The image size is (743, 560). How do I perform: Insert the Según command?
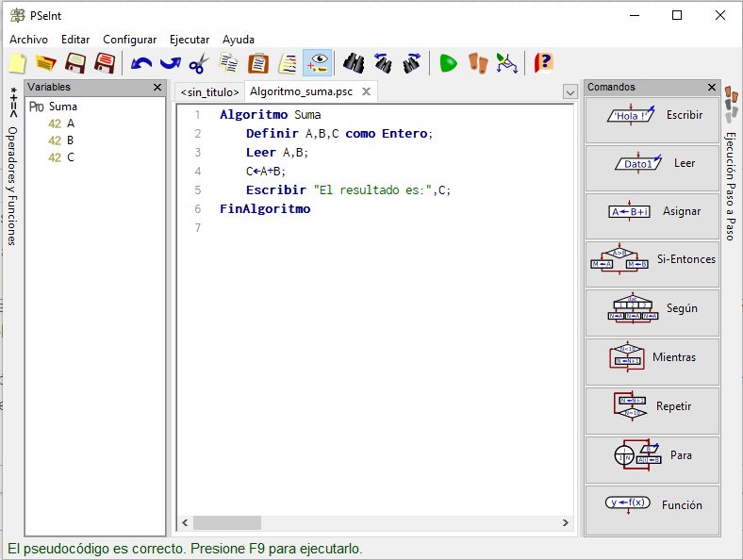(x=652, y=313)
